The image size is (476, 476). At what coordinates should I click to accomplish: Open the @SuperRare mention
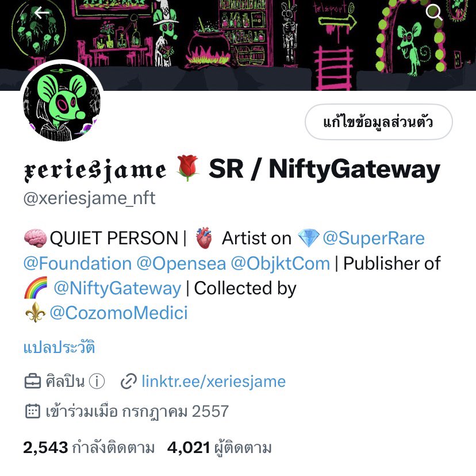point(374,238)
